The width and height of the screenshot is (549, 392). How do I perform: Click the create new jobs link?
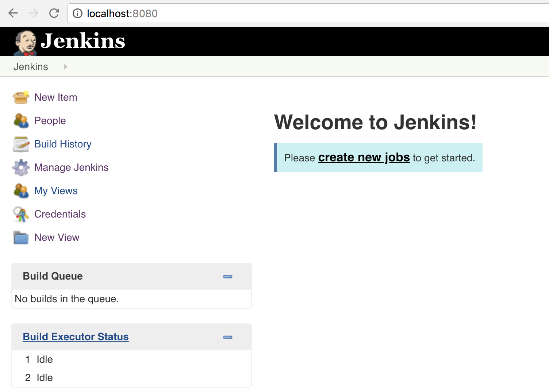[x=364, y=157]
